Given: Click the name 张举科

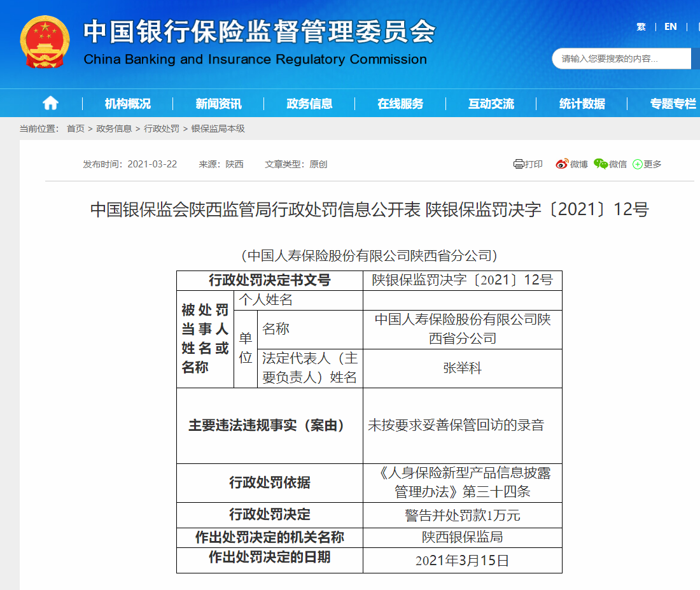Looking at the screenshot, I should pos(463,368).
